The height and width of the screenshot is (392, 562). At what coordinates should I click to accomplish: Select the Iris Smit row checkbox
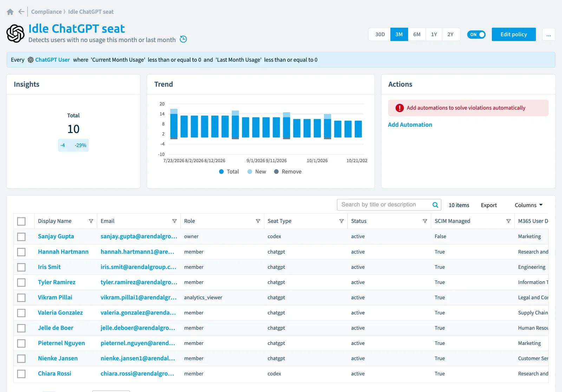[x=21, y=267]
